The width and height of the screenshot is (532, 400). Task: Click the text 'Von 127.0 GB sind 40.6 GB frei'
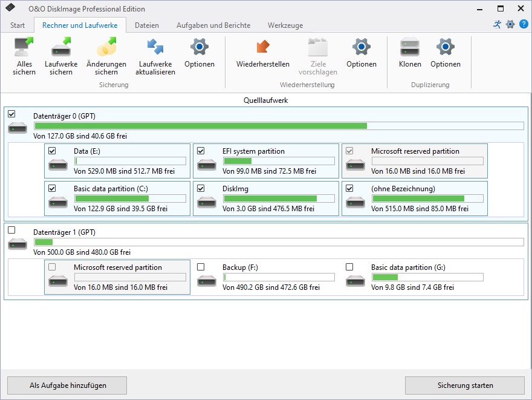point(80,136)
